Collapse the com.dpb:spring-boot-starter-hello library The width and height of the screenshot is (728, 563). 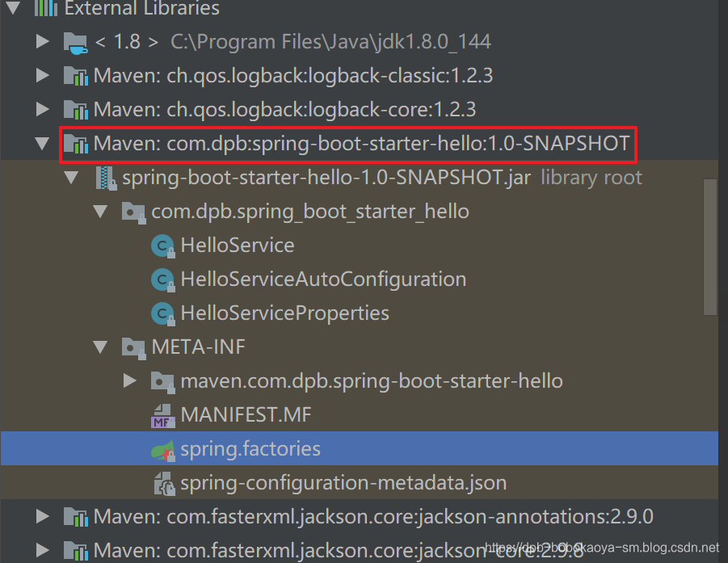[x=42, y=143]
